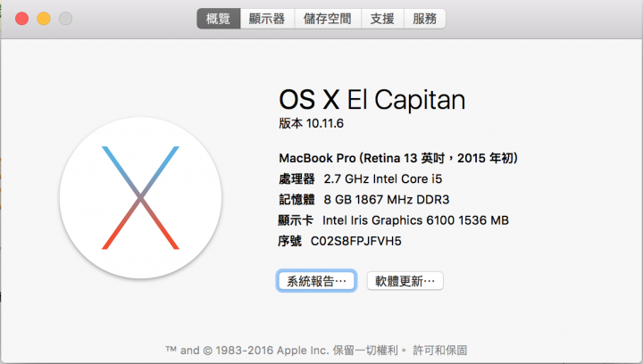The width and height of the screenshot is (643, 364).
Task: Switch to the 概覽 tab
Action: pos(219,19)
